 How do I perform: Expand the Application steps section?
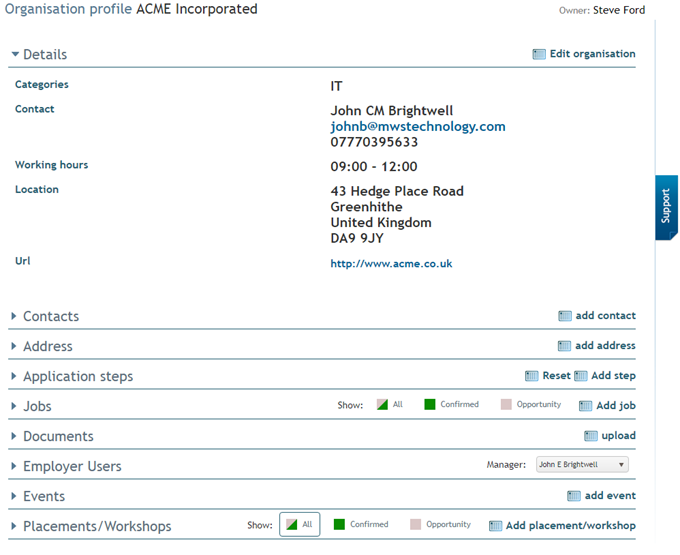coord(14,376)
